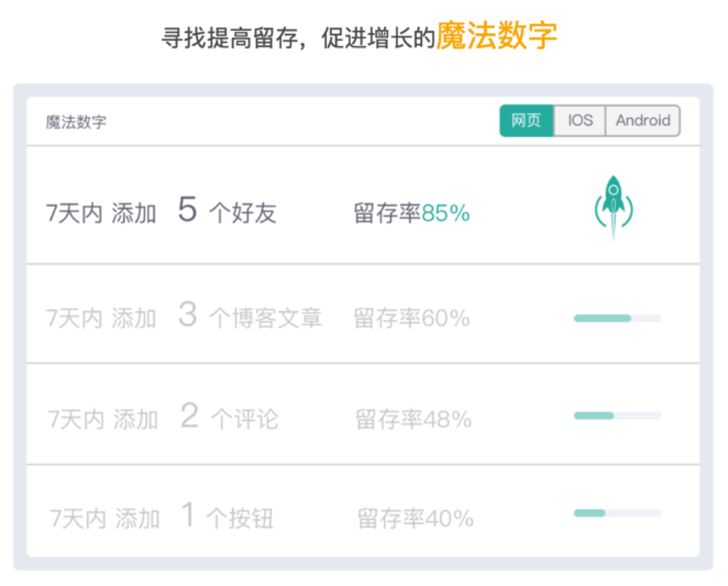Click the 2 个评论 text
This screenshot has width=728, height=586.
(x=229, y=417)
